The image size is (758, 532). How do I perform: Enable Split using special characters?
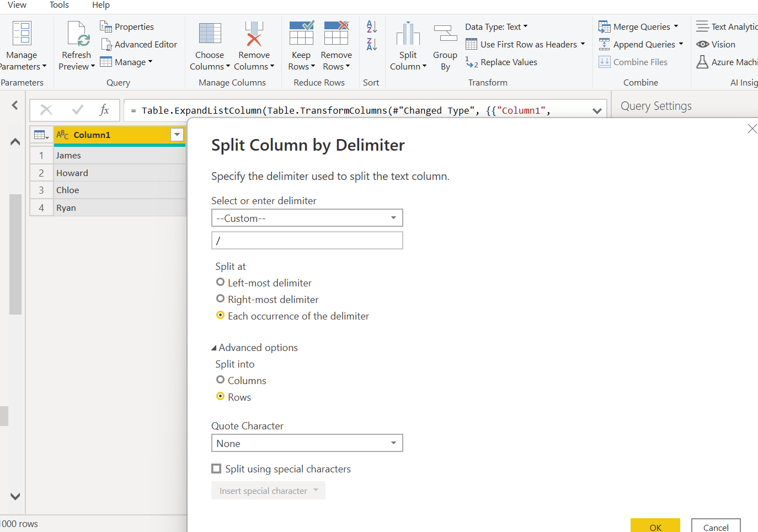click(x=216, y=469)
